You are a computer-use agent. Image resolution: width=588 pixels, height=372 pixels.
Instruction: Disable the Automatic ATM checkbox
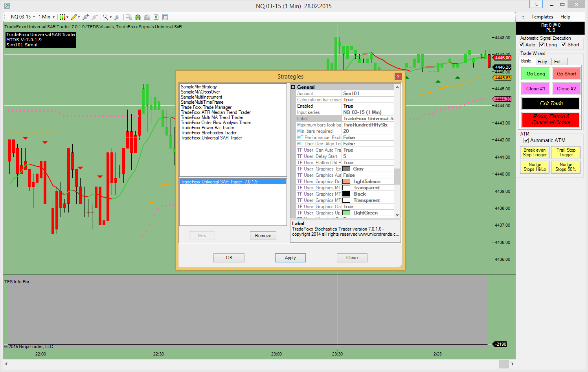526,141
